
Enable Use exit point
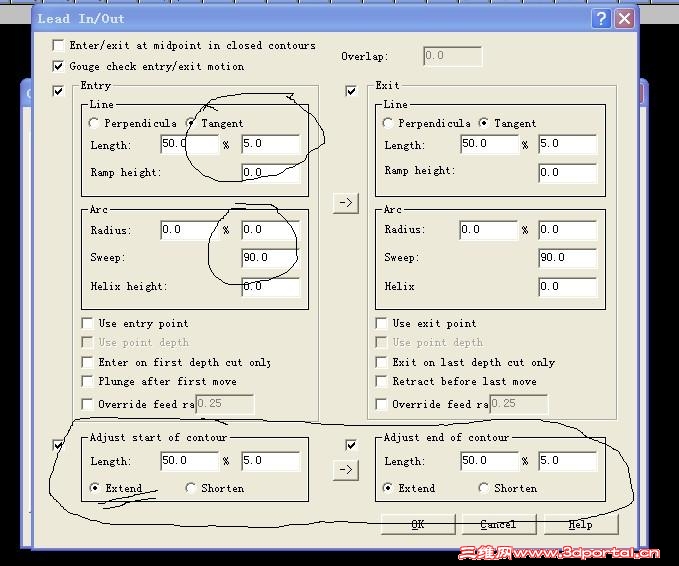[x=381, y=323]
